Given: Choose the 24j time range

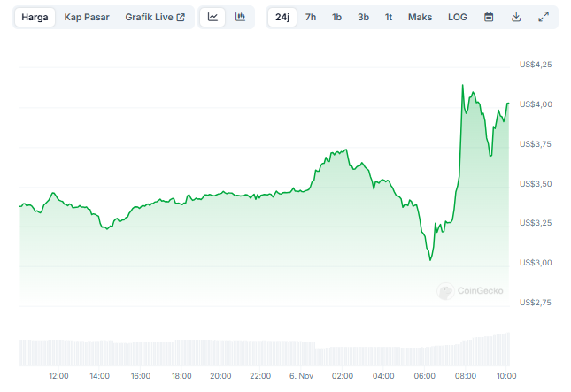Looking at the screenshot, I should 282,17.
